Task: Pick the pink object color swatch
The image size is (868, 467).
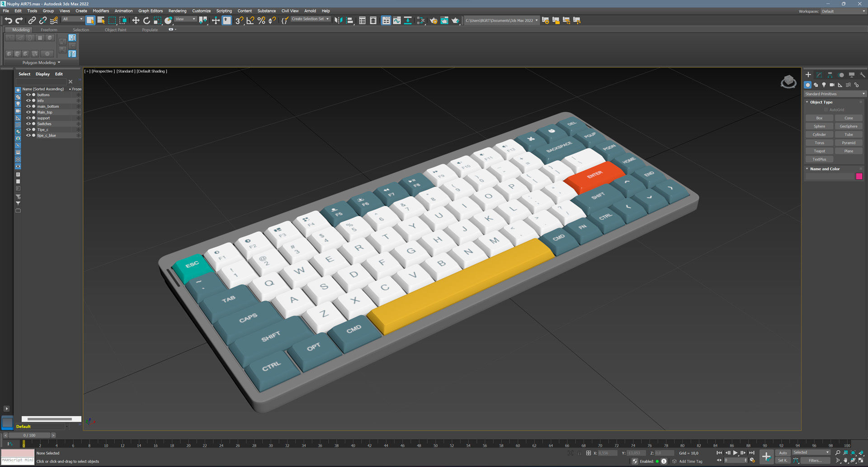Action: pyautogui.click(x=859, y=176)
